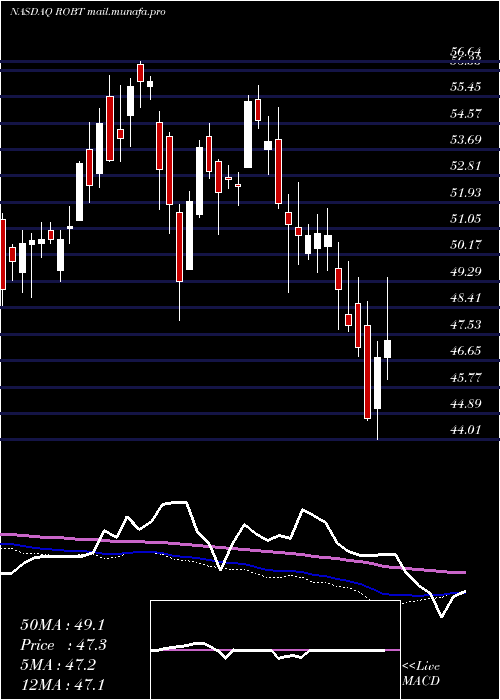500x700 pixels.
Task: Click the 49.29 price axis label
Action: [465, 271]
